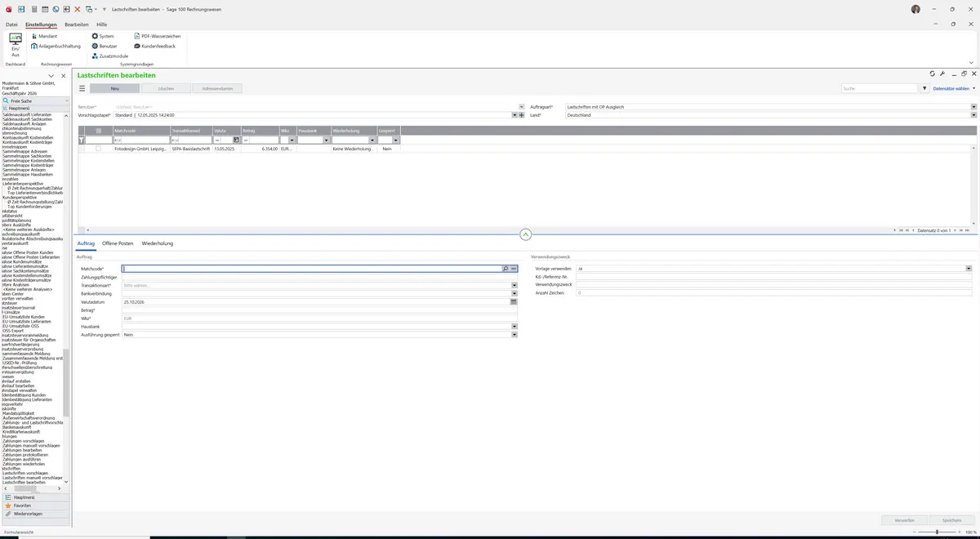
Task: Open Kundenfeedback in the ribbon
Action: tap(154, 46)
